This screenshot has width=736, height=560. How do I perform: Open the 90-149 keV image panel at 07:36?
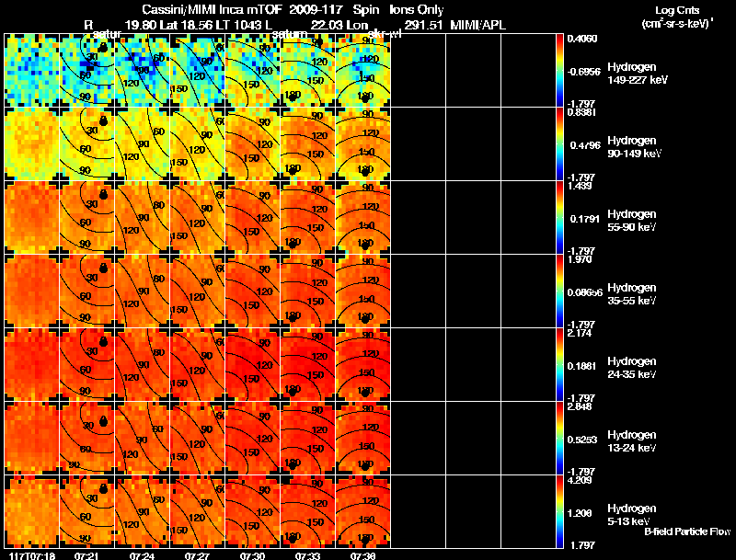362,144
